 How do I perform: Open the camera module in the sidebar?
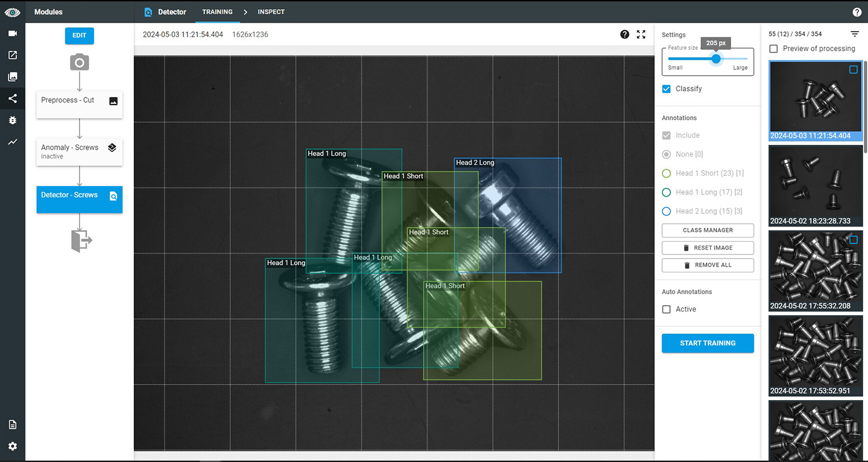[12, 33]
